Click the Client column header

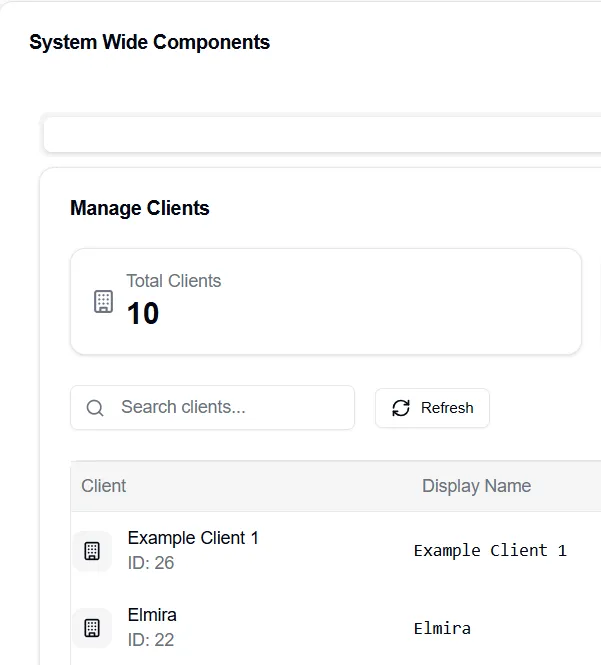click(103, 486)
